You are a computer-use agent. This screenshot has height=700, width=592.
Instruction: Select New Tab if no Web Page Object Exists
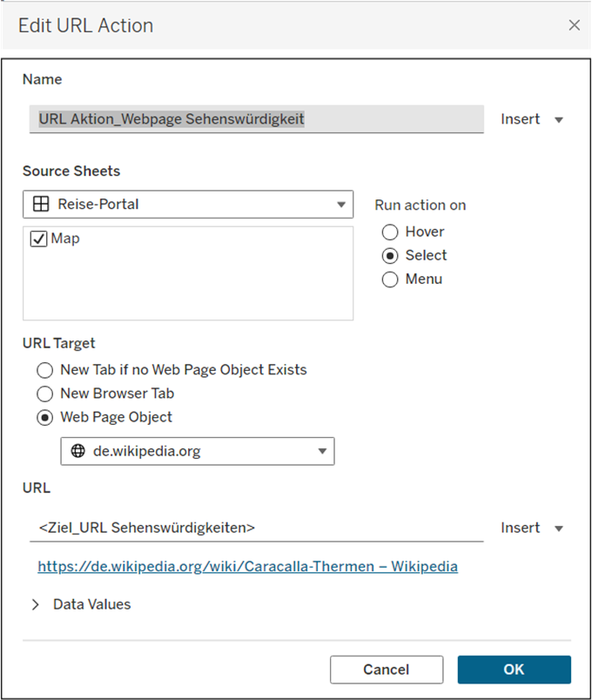[x=45, y=370]
